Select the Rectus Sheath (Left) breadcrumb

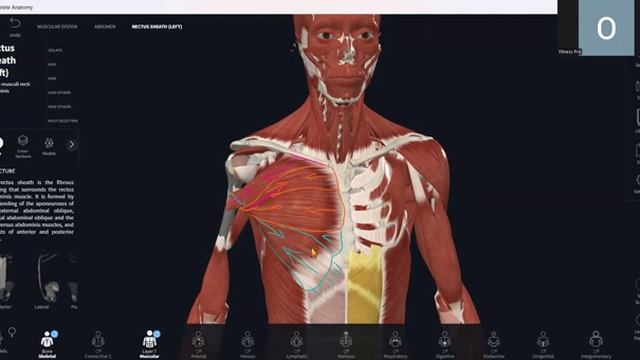point(157,27)
